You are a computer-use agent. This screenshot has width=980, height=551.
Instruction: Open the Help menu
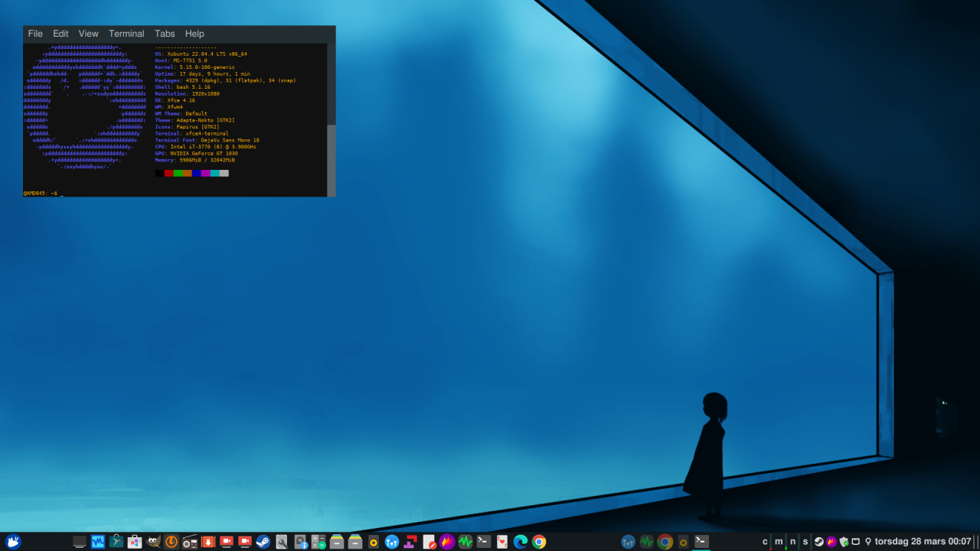tap(194, 34)
